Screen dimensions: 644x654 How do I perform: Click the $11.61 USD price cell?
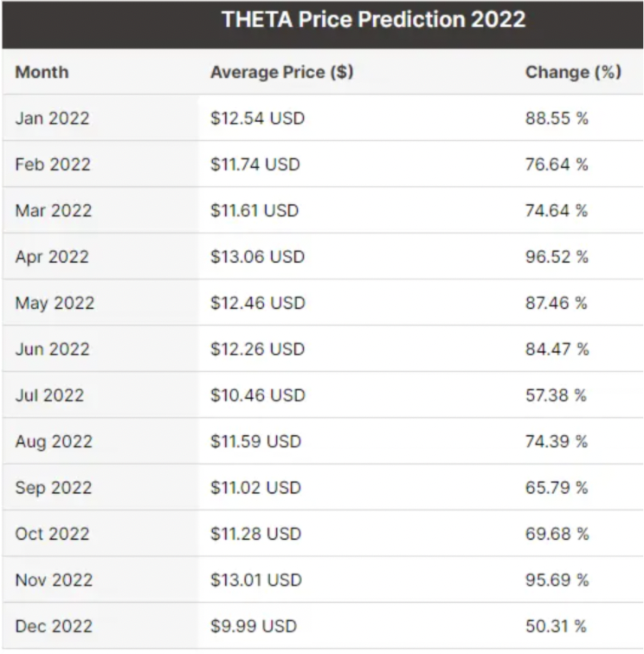tap(254, 211)
